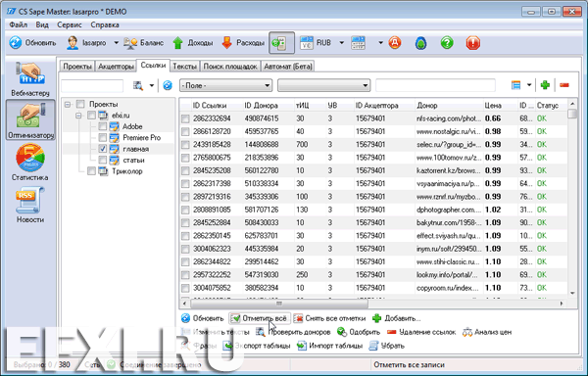Click the grid table icon after RUB
The width and height of the screenshot is (588, 376).
(x=358, y=43)
